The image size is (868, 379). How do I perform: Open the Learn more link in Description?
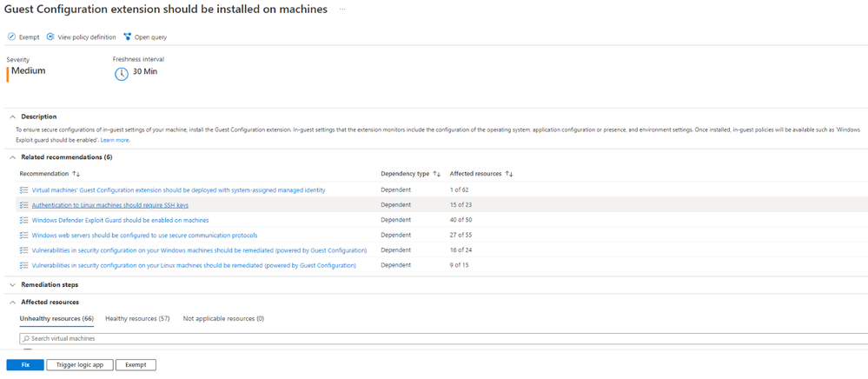[116, 141]
